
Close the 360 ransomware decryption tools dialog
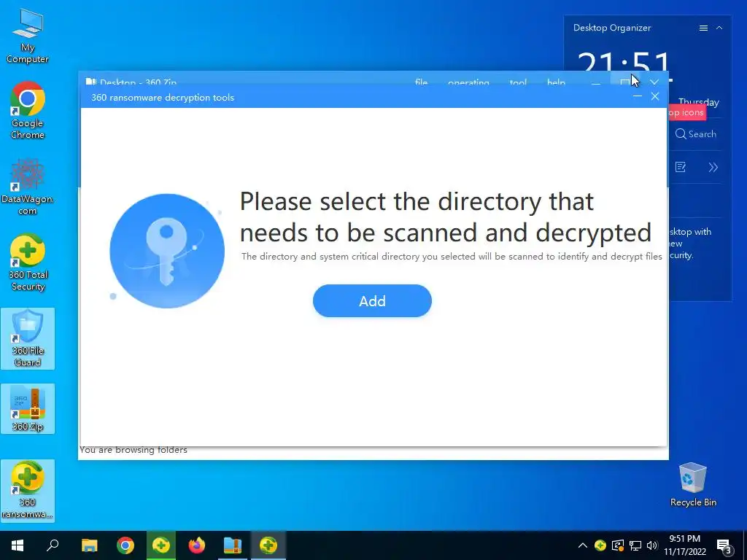tap(655, 97)
